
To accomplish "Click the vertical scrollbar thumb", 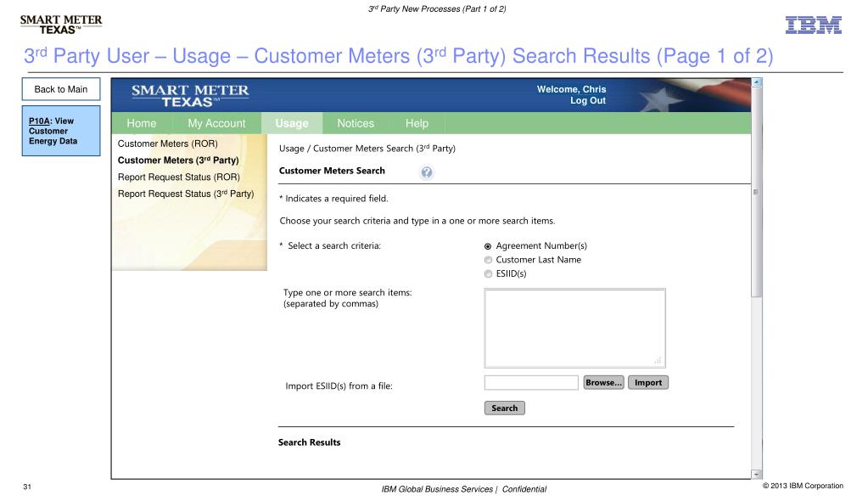I will pyautogui.click(x=756, y=192).
